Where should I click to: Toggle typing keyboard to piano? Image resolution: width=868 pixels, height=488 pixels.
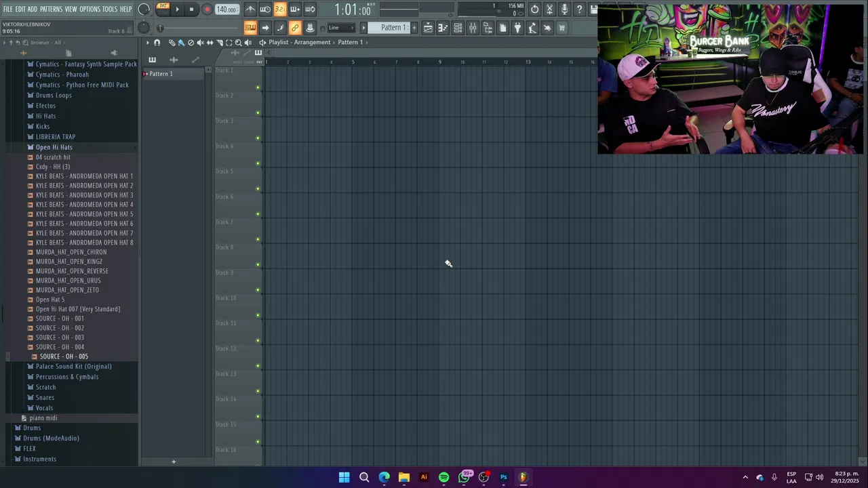click(250, 28)
